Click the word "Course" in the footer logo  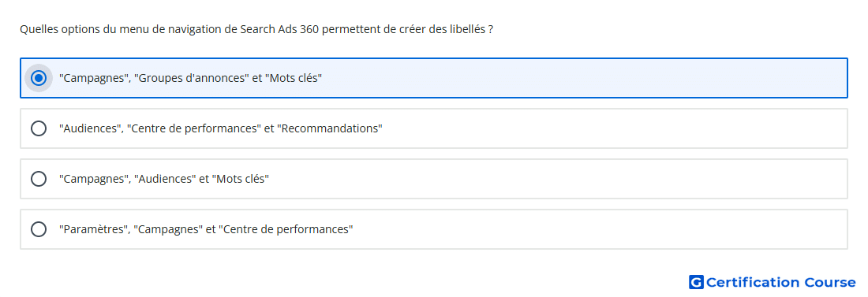[x=830, y=283]
